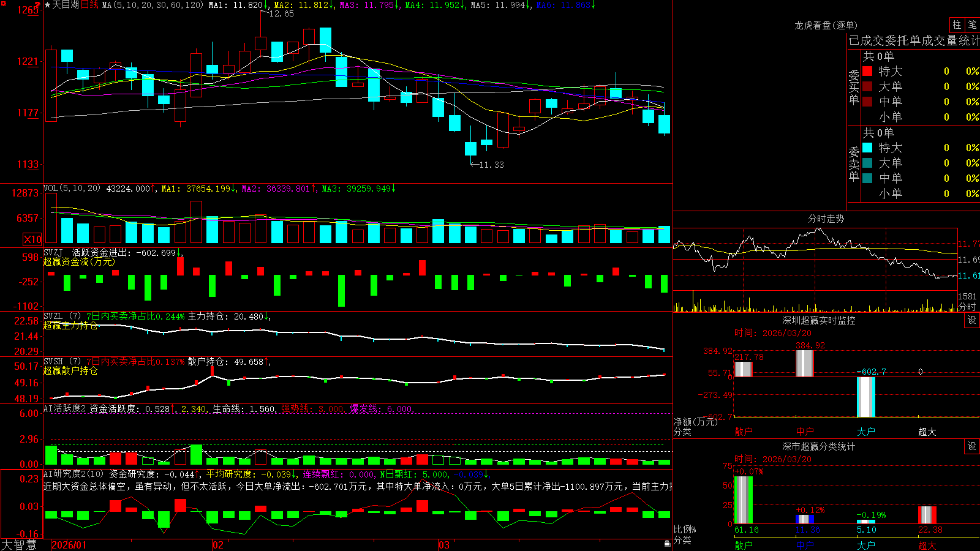Click the star icon beside 天目湖

click(47, 5)
